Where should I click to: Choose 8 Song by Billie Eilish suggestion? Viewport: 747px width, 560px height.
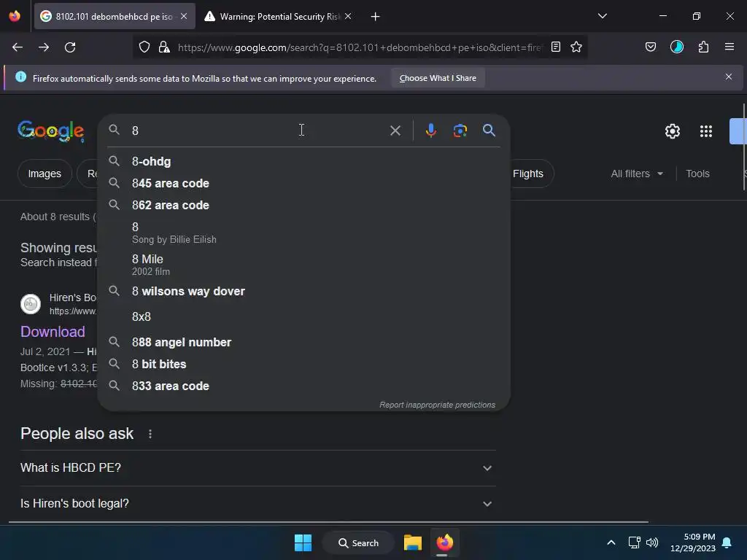[x=304, y=233]
